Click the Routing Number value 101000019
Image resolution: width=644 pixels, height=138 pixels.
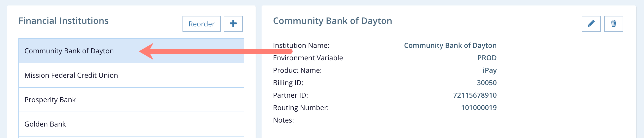[x=478, y=108]
